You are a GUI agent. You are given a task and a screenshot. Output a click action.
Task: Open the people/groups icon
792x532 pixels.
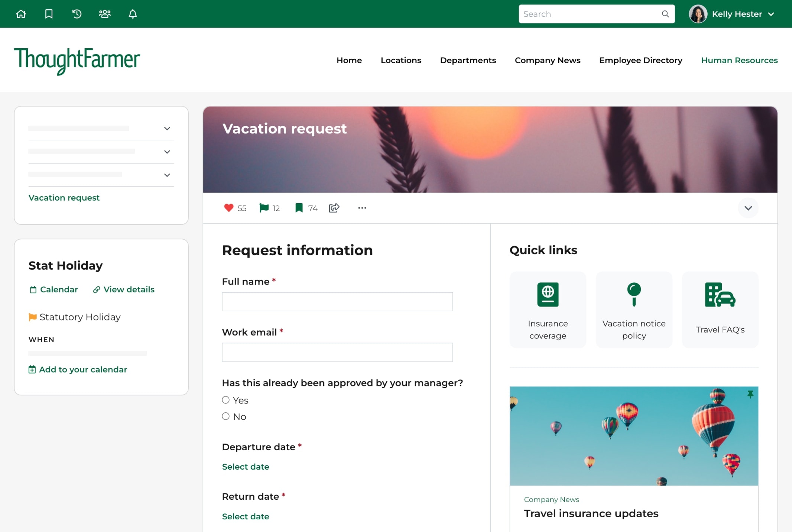(x=105, y=14)
